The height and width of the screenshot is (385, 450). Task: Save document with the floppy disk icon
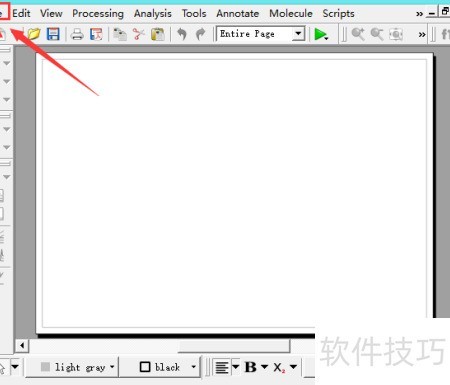[x=53, y=34]
